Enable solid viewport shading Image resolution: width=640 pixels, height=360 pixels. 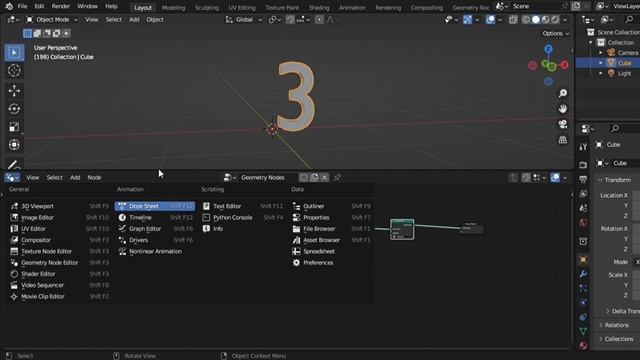coord(536,20)
